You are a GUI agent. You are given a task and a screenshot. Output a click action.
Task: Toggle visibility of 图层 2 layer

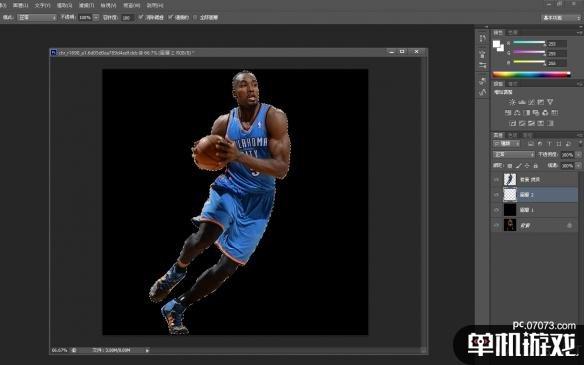coord(496,195)
